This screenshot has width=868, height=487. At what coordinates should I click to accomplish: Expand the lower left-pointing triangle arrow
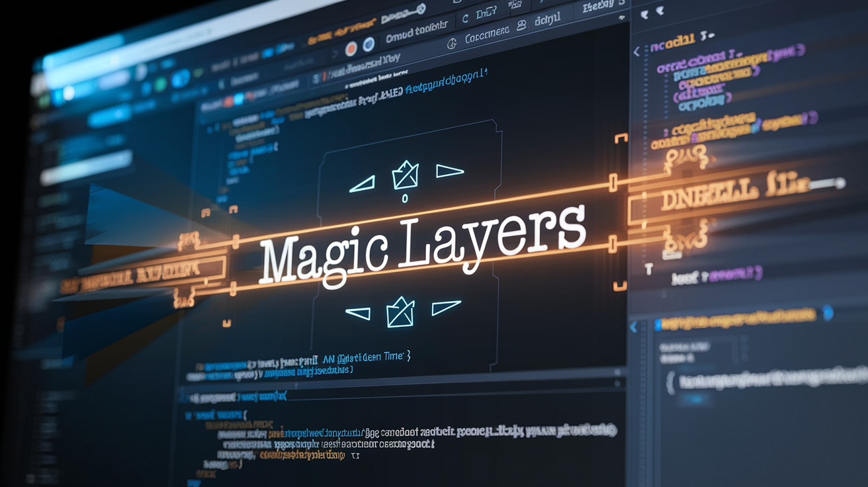tap(358, 314)
